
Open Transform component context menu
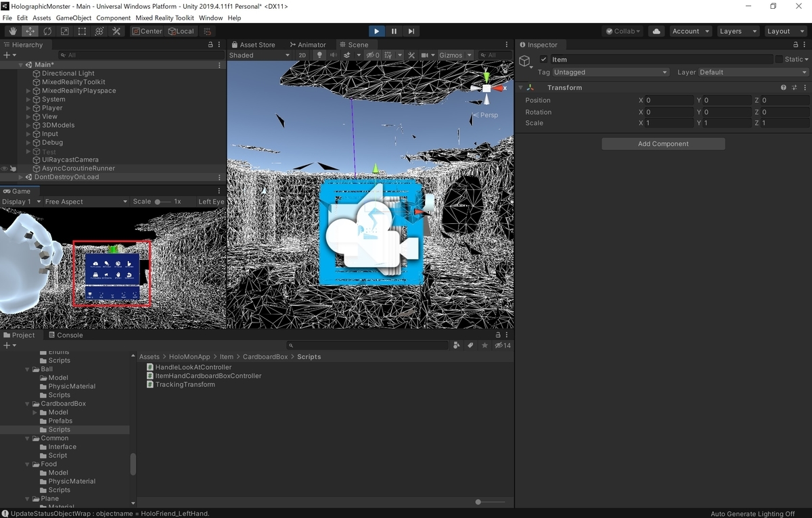pyautogui.click(x=805, y=87)
